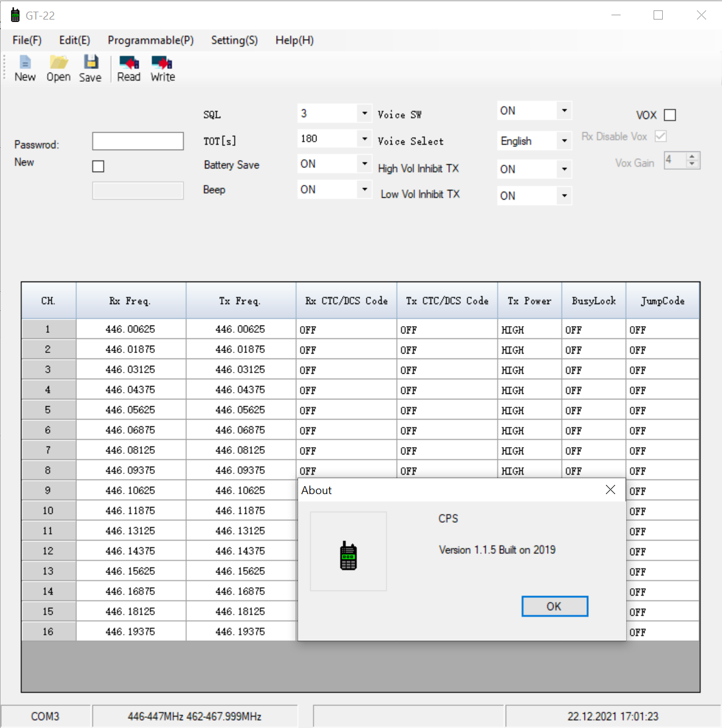
Task: Save the configuration with Save icon
Action: 90,69
